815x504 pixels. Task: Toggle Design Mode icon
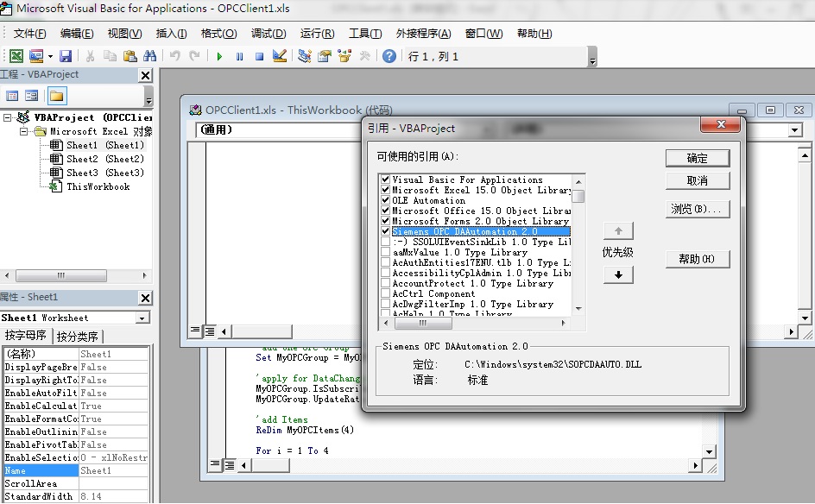point(280,56)
